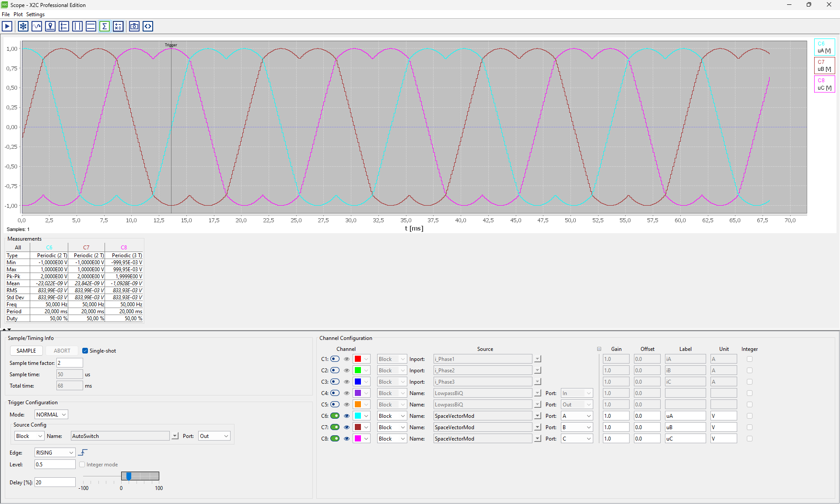Open the trigger Port Out dropdown
Screen dimensions: 840x504
coord(214,436)
